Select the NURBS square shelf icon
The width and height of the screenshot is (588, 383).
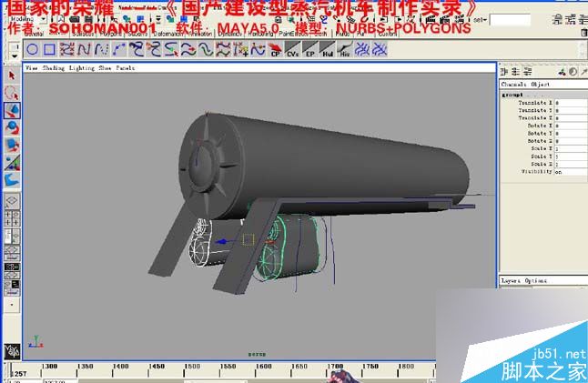pyautogui.click(x=49, y=49)
